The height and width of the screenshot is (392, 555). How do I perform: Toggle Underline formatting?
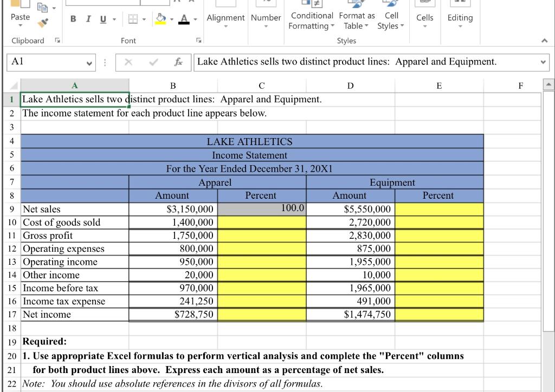(103, 19)
